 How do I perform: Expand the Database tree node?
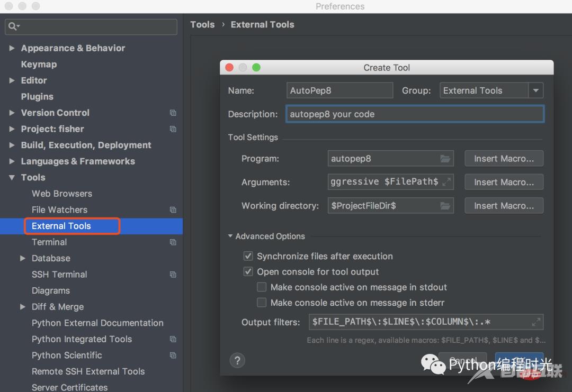(22, 258)
